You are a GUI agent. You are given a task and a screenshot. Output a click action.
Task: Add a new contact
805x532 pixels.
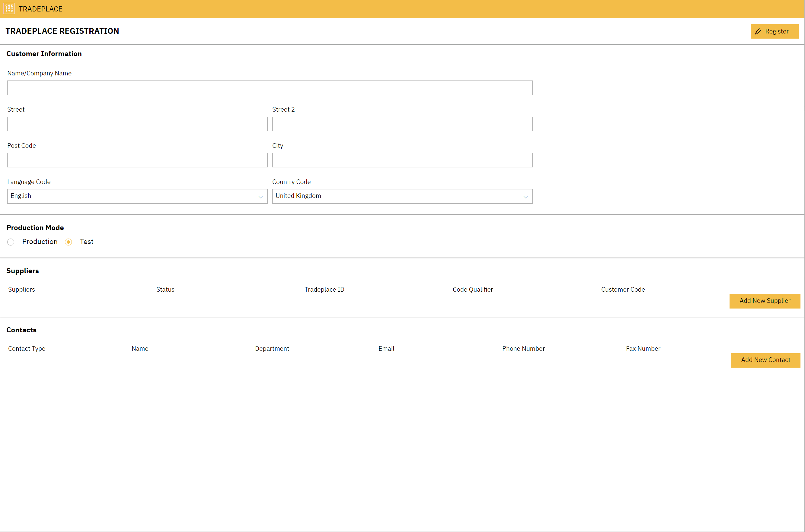point(766,360)
